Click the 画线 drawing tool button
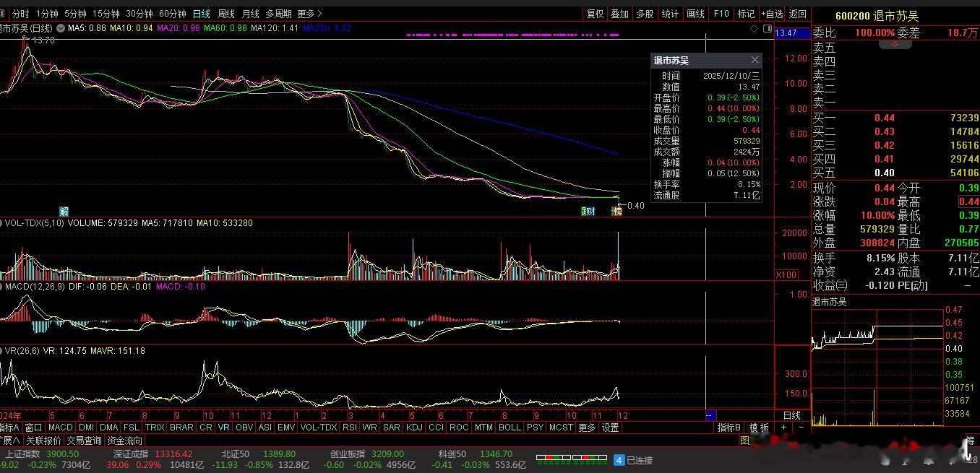This screenshot has width=980, height=473. coord(695,14)
